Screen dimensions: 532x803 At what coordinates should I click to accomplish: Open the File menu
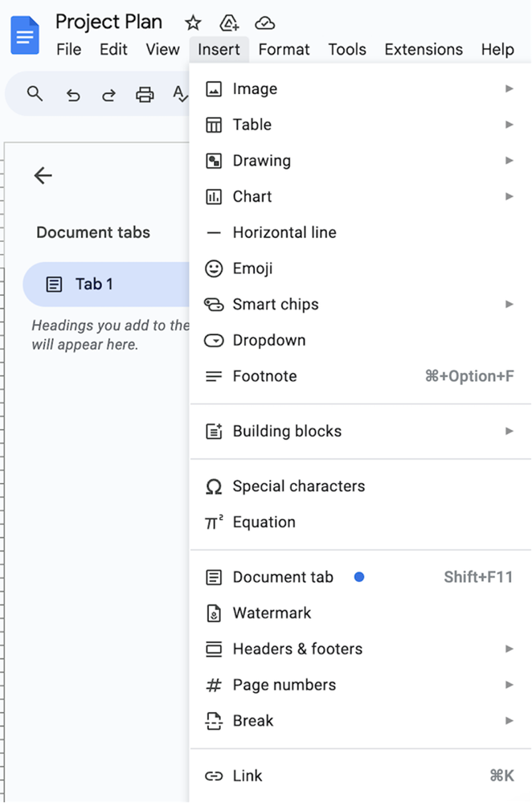tap(68, 50)
